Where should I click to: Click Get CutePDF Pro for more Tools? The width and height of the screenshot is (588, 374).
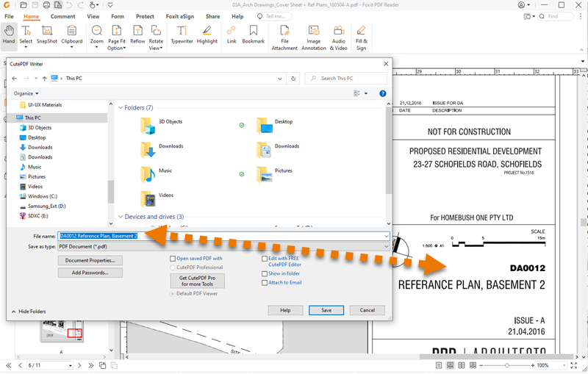(197, 281)
